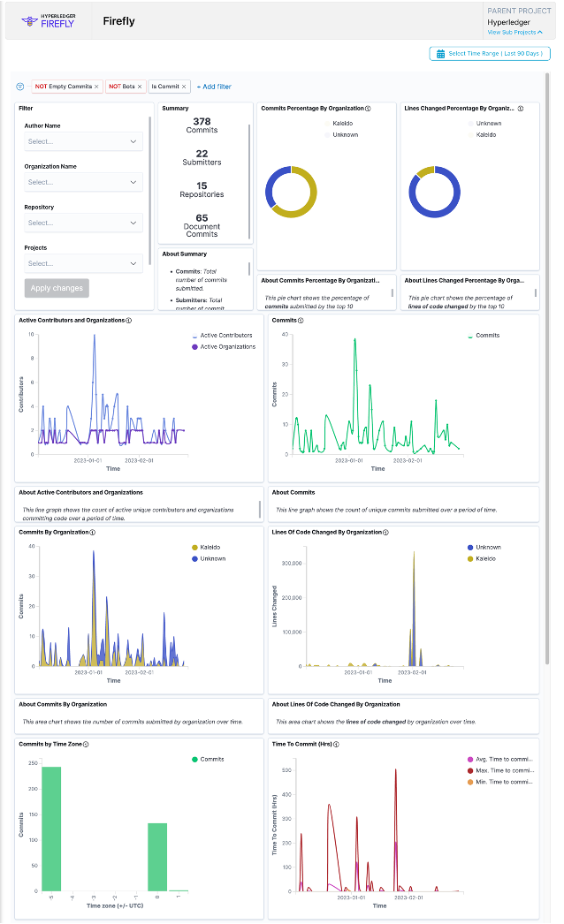Click the second tall green bar at timezone 0
This screenshot has height=924, width=564.
157,857
